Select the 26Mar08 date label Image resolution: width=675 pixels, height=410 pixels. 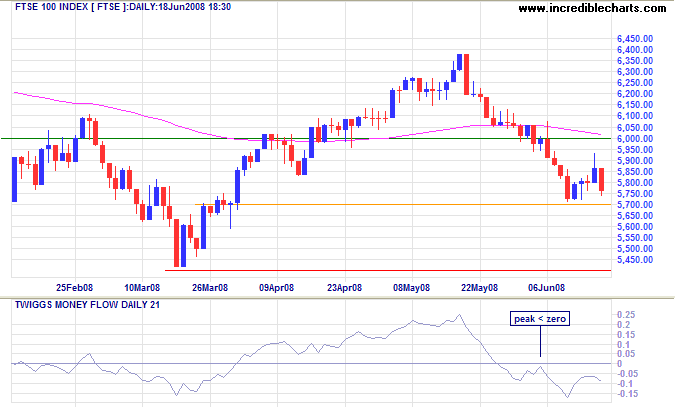tap(210, 288)
